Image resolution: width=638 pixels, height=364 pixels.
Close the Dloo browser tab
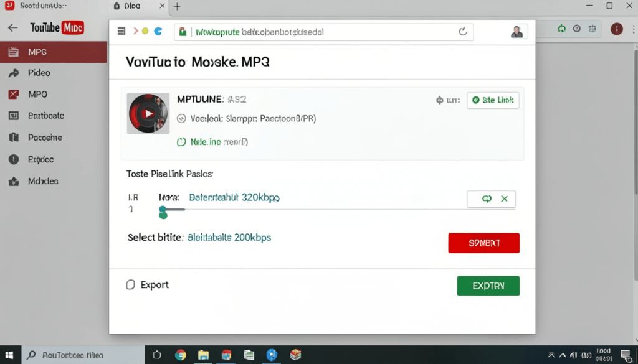pos(162,6)
